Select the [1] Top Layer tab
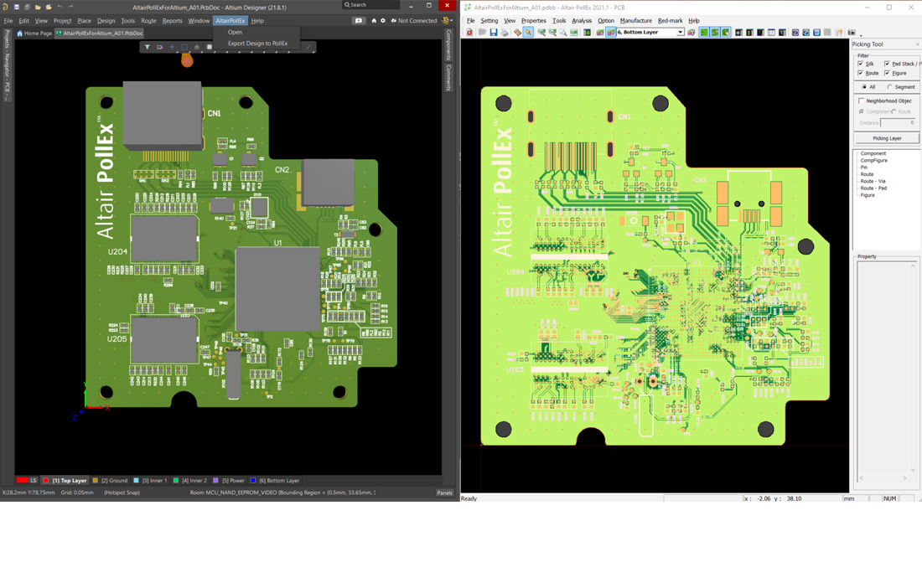The image size is (922, 588). coord(65,481)
